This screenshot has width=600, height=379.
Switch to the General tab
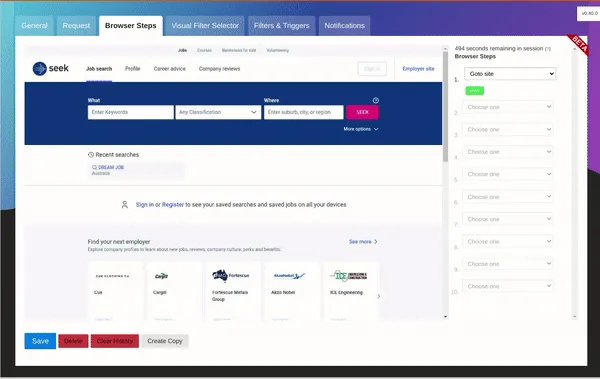click(34, 26)
